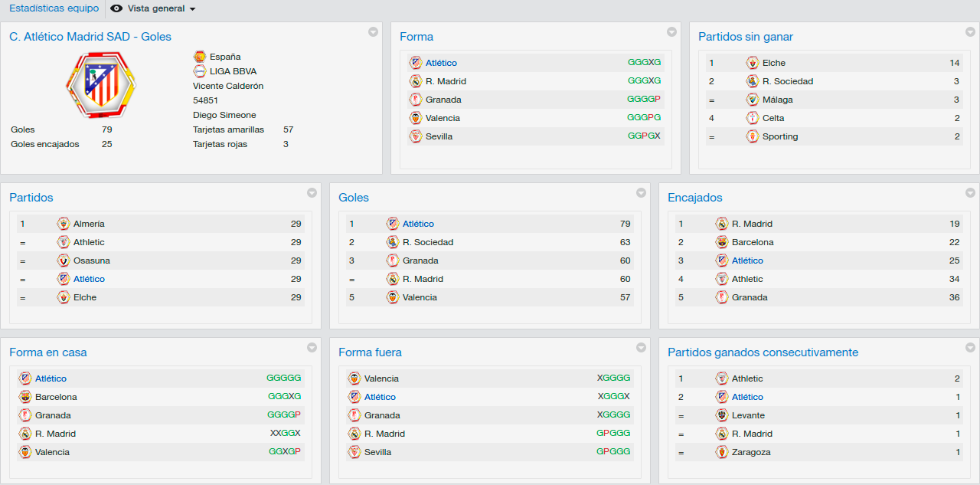Screen dimensions: 980x485
Task: Open the Vista general dropdown
Action: (153, 8)
